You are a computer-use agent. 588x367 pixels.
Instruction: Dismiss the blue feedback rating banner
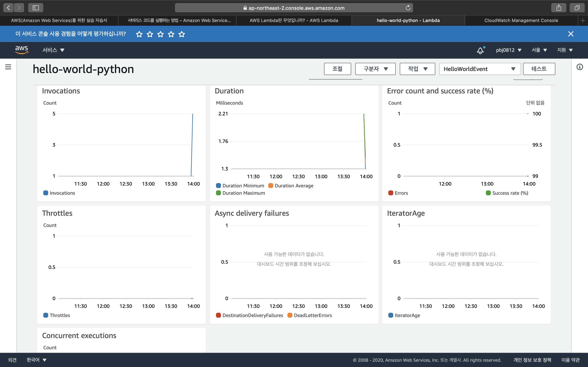click(x=570, y=34)
